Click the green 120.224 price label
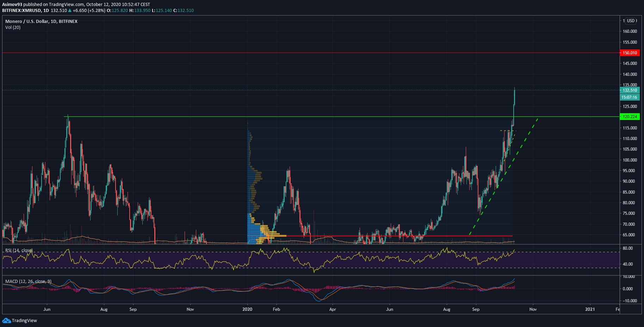Screen dimensions: 644x327 629,117
